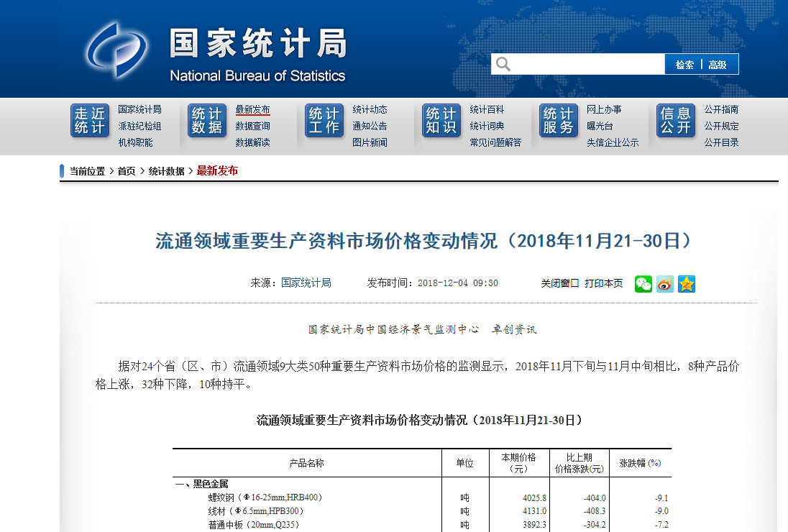Share article via WeChat icon
Viewport: 788px width, 532px height.
click(x=643, y=284)
